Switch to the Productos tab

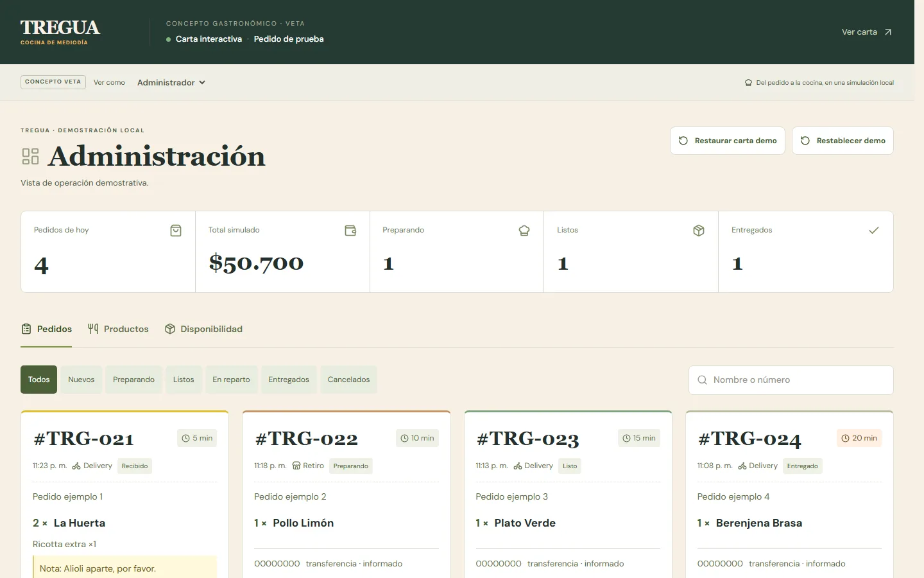pyautogui.click(x=118, y=329)
